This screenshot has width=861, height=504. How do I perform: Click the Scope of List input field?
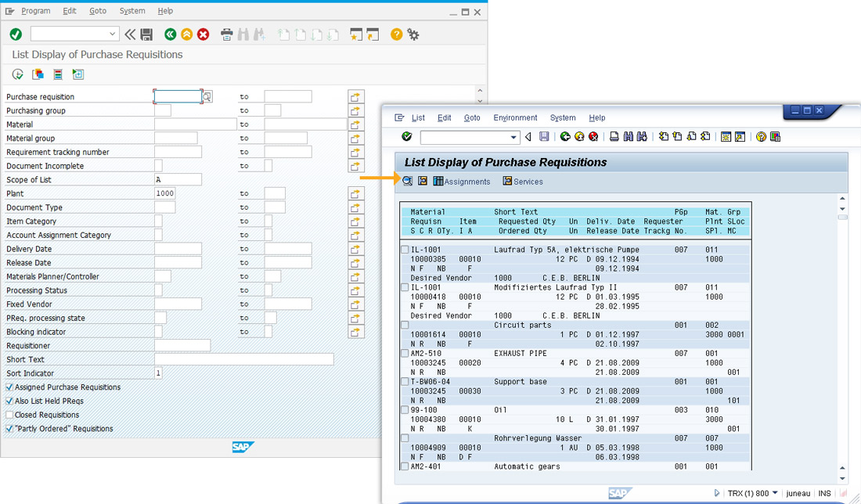coord(178,179)
